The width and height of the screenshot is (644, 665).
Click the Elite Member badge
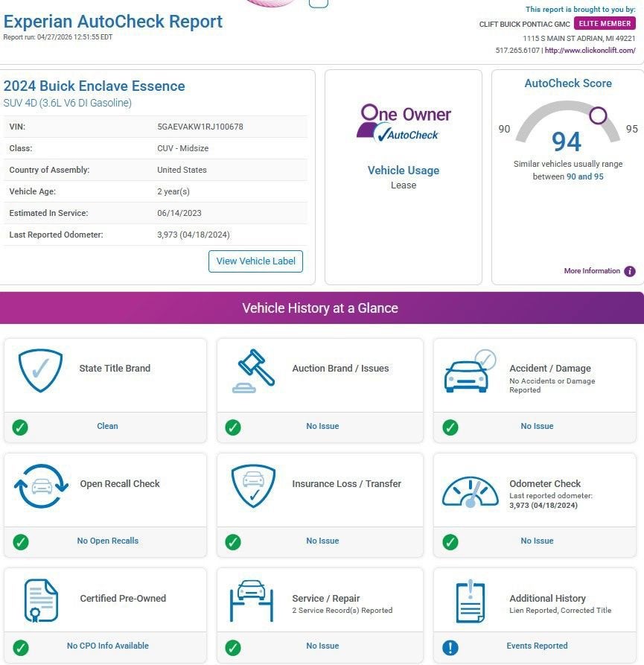pos(605,24)
